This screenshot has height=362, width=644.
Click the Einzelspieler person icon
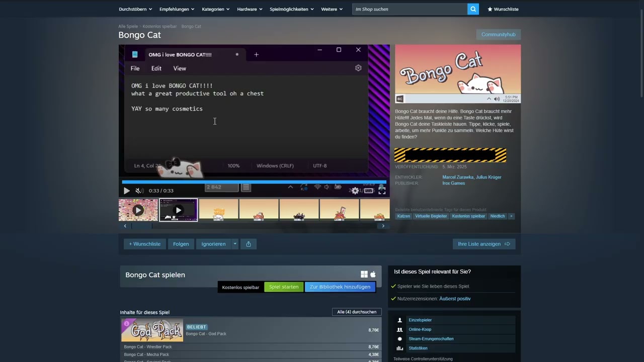400,320
